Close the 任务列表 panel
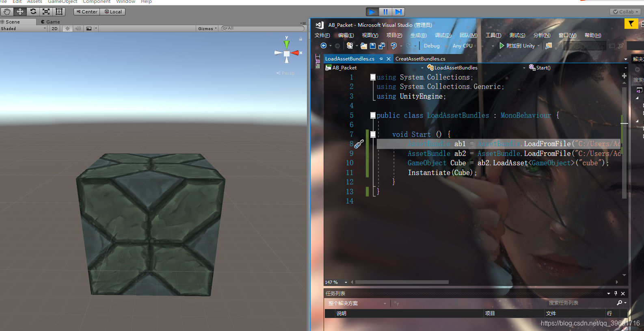Screen dimensions: 644x331 pos(623,294)
